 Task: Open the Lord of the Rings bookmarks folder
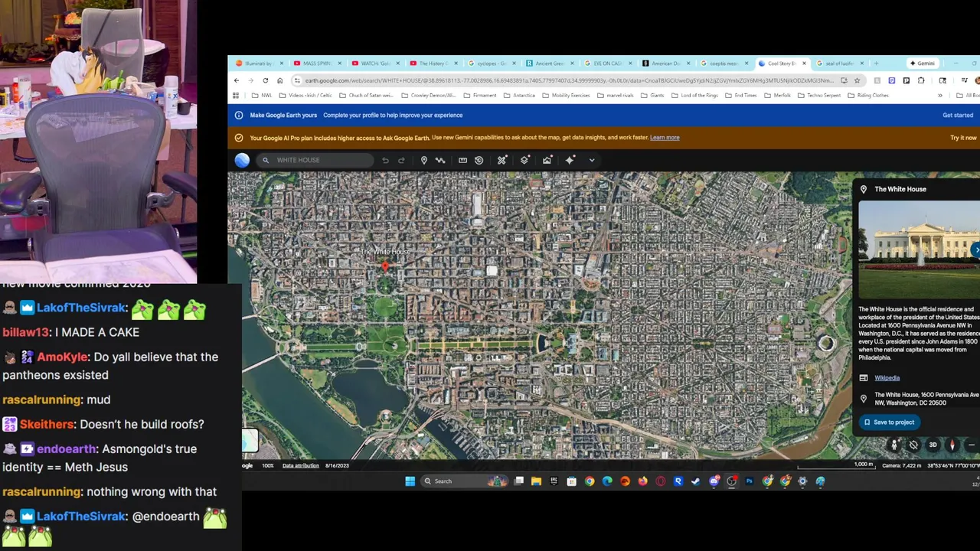click(695, 96)
